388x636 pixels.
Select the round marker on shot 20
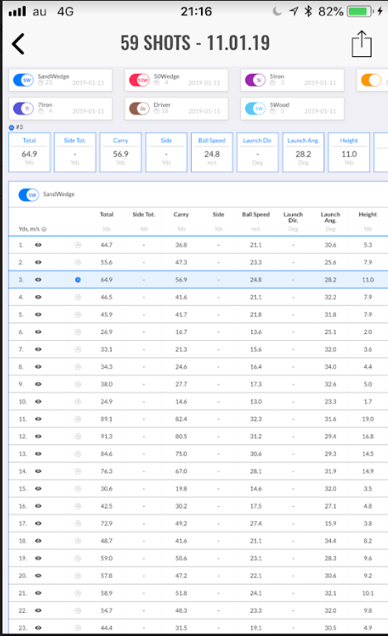point(78,576)
